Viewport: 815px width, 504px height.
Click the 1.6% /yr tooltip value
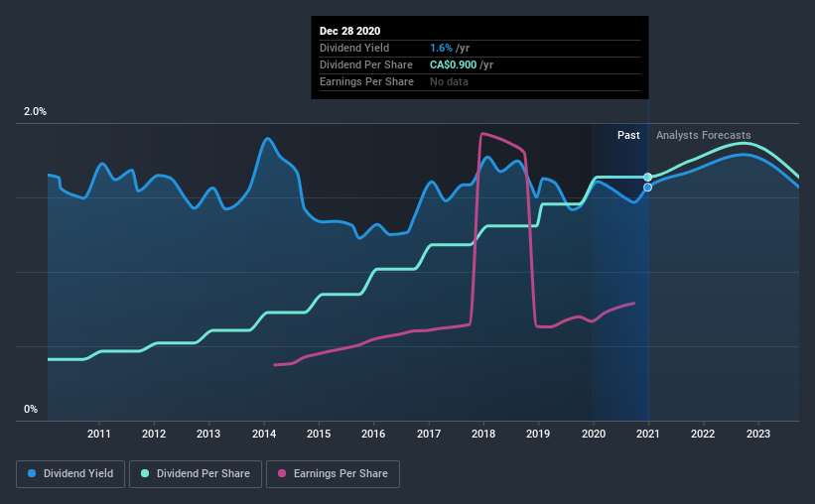[x=450, y=48]
